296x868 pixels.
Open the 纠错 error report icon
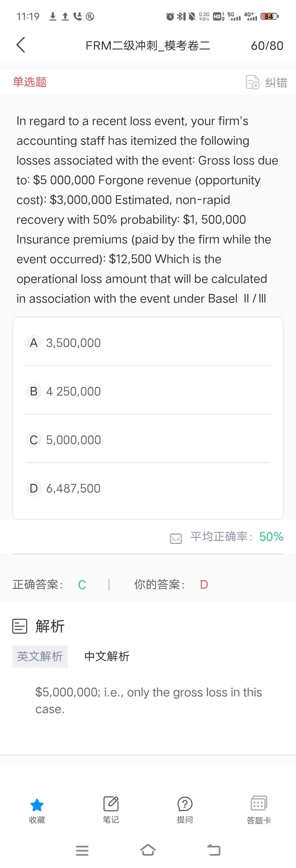click(x=253, y=82)
